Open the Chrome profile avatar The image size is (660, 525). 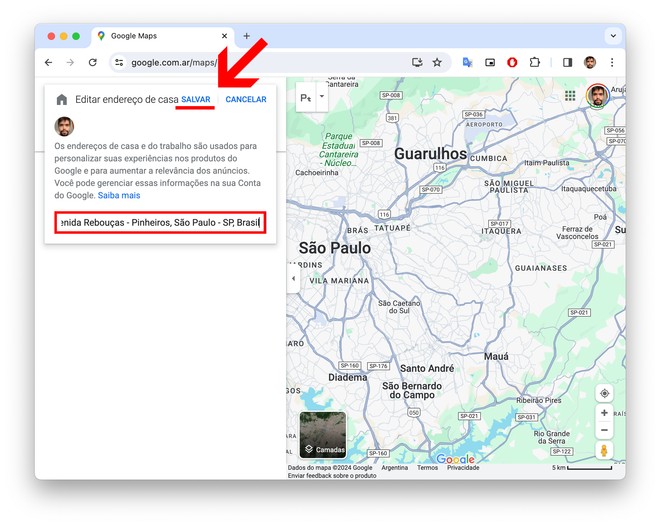pos(590,62)
